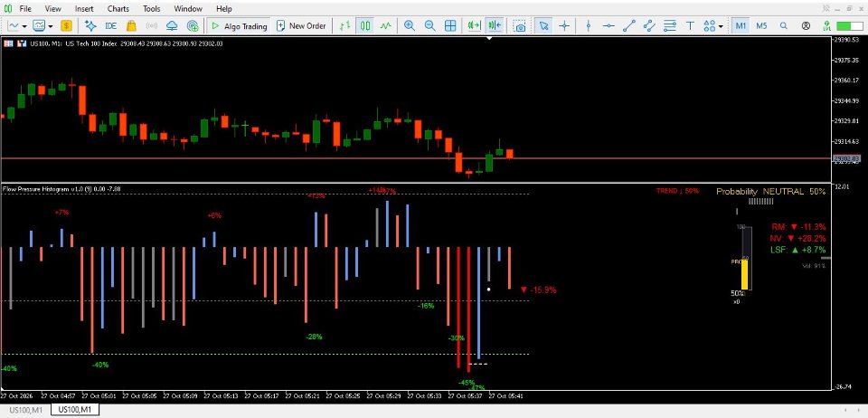Expand the profiles dropdown arrow
Viewport: 868px width, 418px height.
point(51,26)
